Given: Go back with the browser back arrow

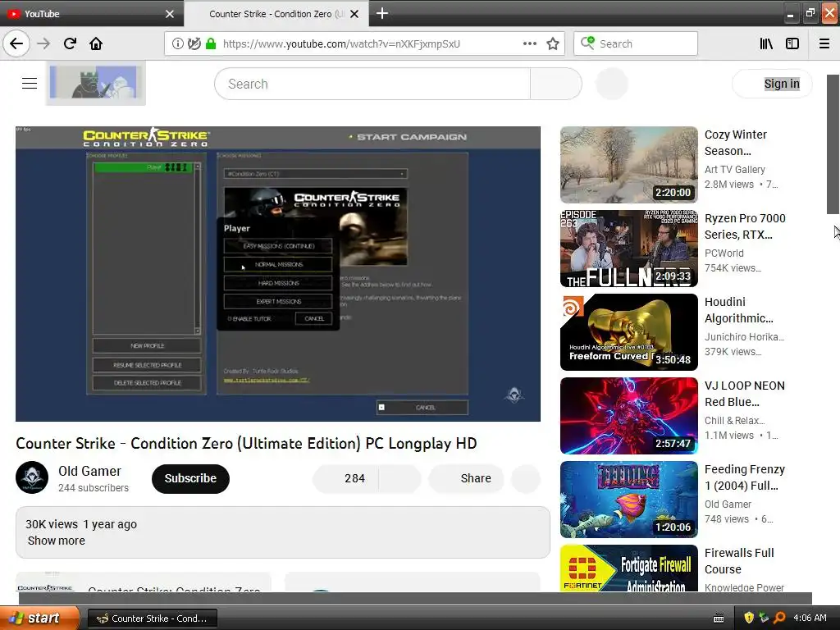Looking at the screenshot, I should point(16,43).
